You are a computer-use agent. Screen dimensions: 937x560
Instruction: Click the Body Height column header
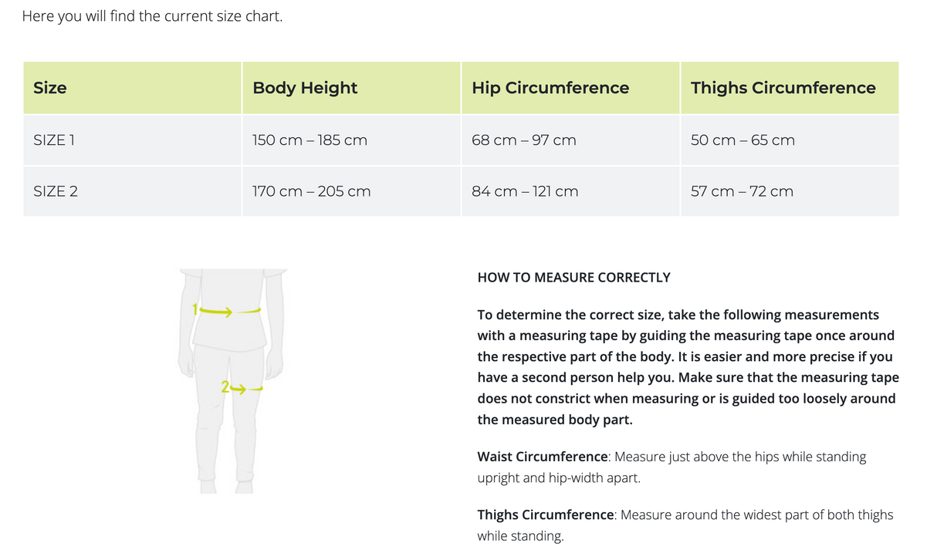(305, 88)
